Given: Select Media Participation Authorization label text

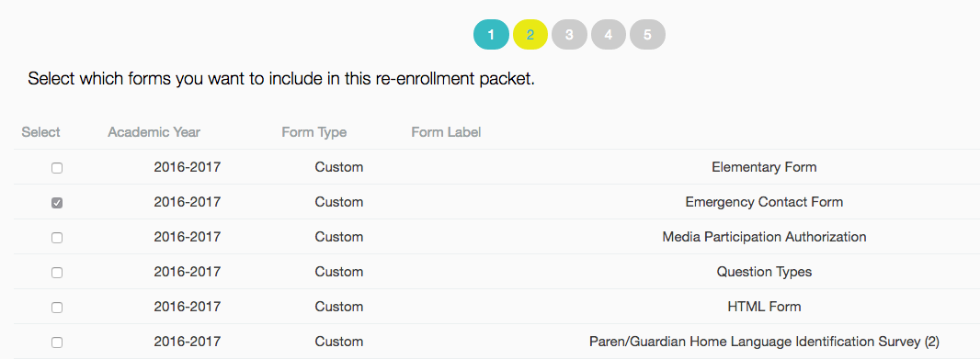Looking at the screenshot, I should (x=764, y=237).
